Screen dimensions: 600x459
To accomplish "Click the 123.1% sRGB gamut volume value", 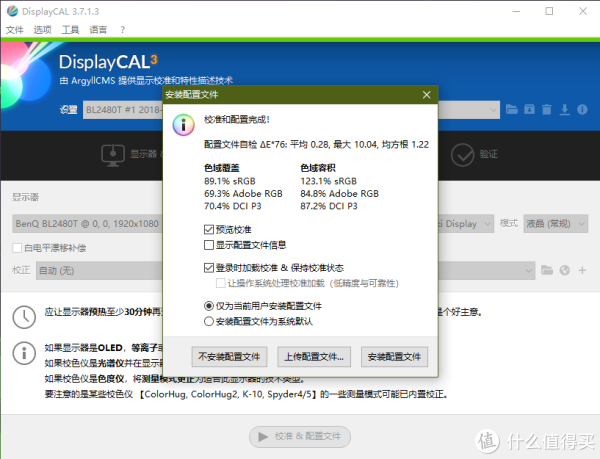I will click(x=328, y=181).
